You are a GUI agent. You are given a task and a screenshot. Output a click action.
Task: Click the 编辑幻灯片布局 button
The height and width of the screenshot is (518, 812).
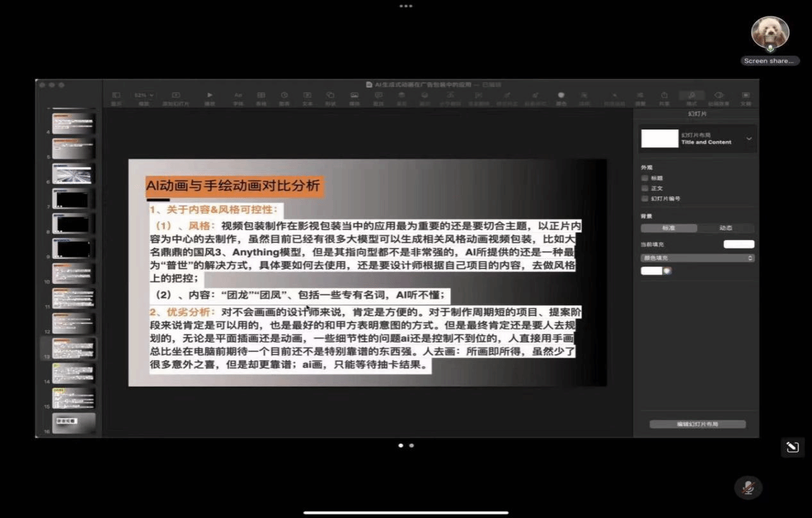click(697, 424)
